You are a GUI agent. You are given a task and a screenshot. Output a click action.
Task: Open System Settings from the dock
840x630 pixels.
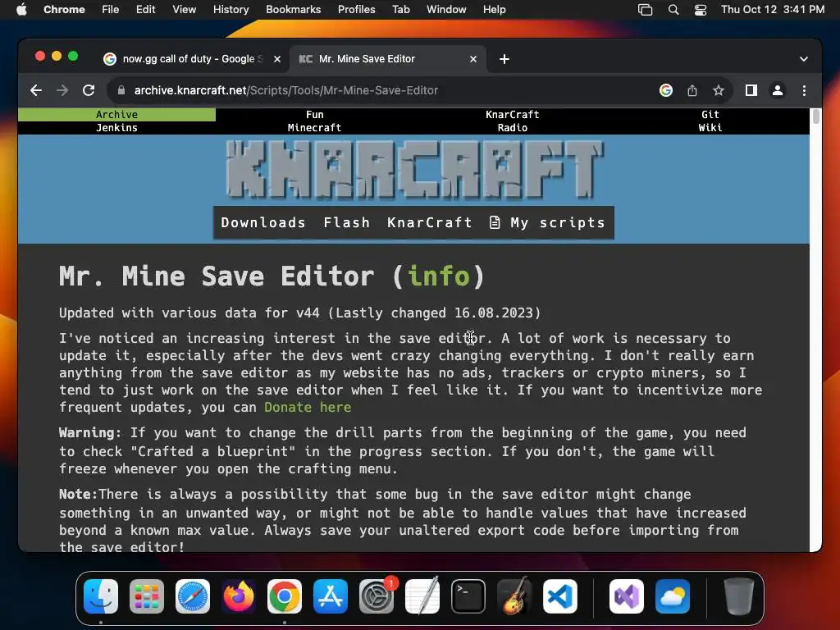click(376, 596)
